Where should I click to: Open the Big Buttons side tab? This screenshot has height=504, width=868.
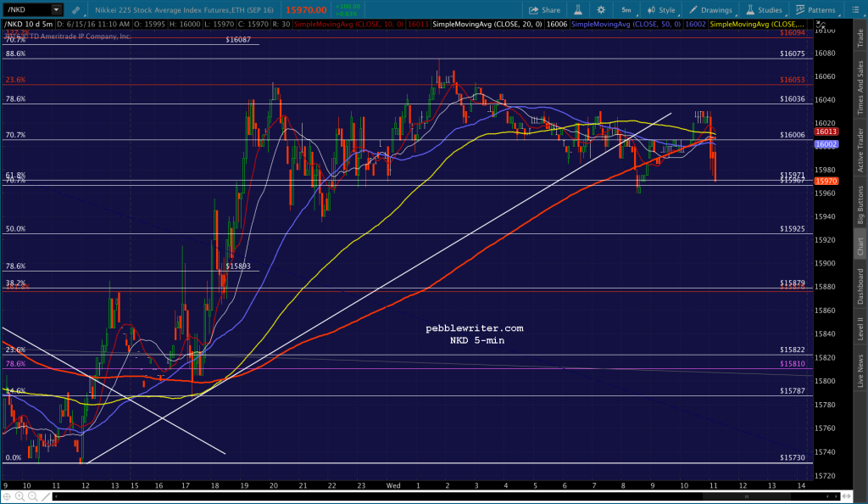pyautogui.click(x=860, y=205)
